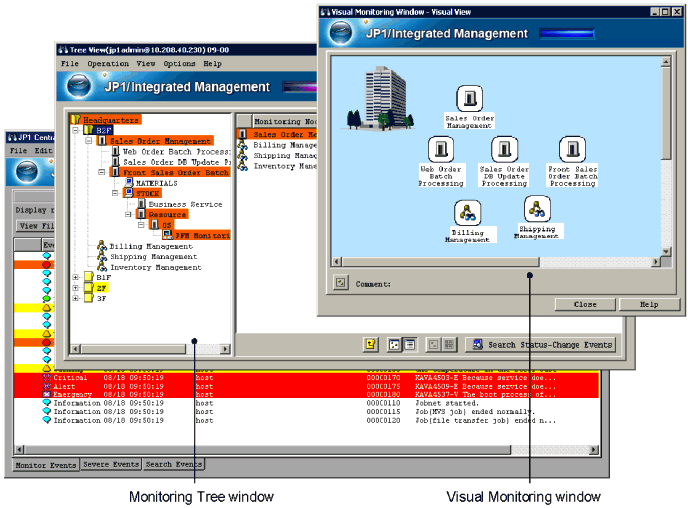The width and height of the screenshot is (688, 508).
Task: Switch to Search Events tab
Action: (174, 464)
